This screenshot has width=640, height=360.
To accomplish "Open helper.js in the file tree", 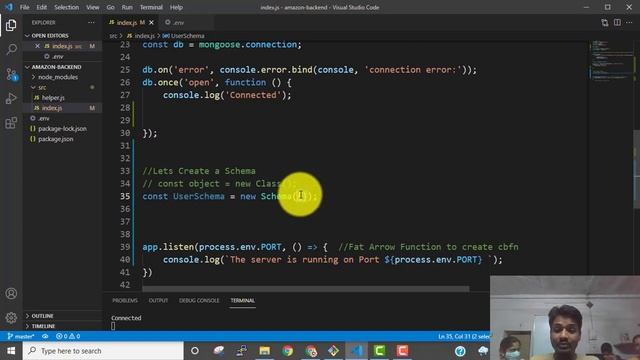I will (53, 98).
